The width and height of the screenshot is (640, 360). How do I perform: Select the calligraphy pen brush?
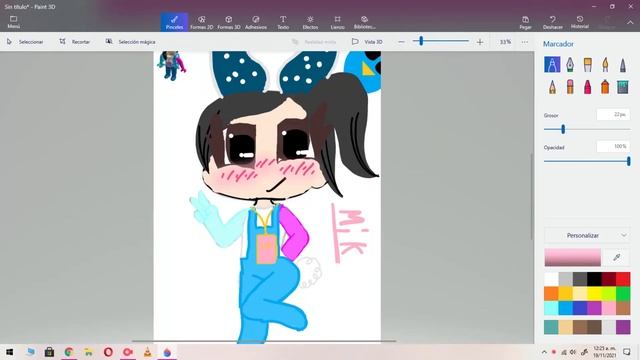(570, 64)
